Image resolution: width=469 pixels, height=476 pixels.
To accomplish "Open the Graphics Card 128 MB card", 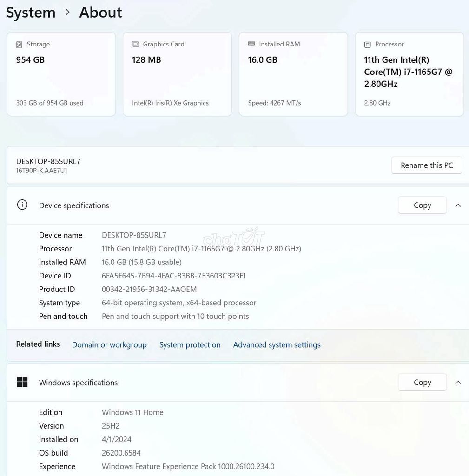I will [177, 74].
